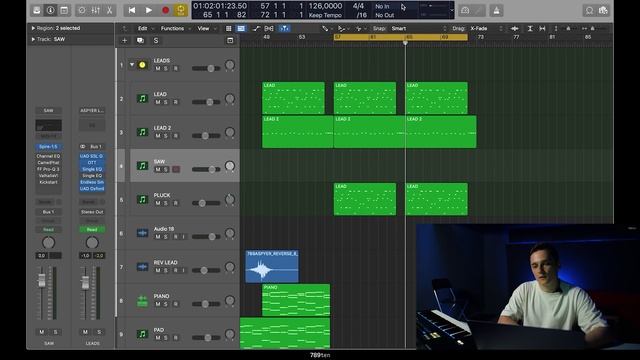Mute the LEAD track
The width and height of the screenshot is (640, 360).
tap(158, 102)
